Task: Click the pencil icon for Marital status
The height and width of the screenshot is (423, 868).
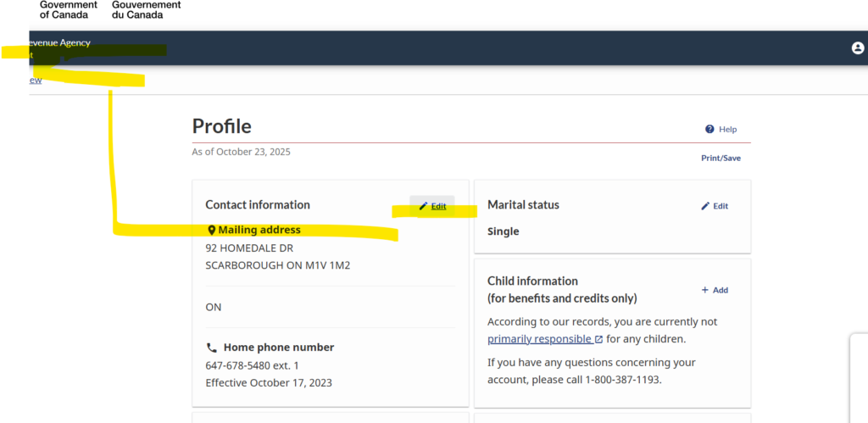Action: [x=705, y=206]
